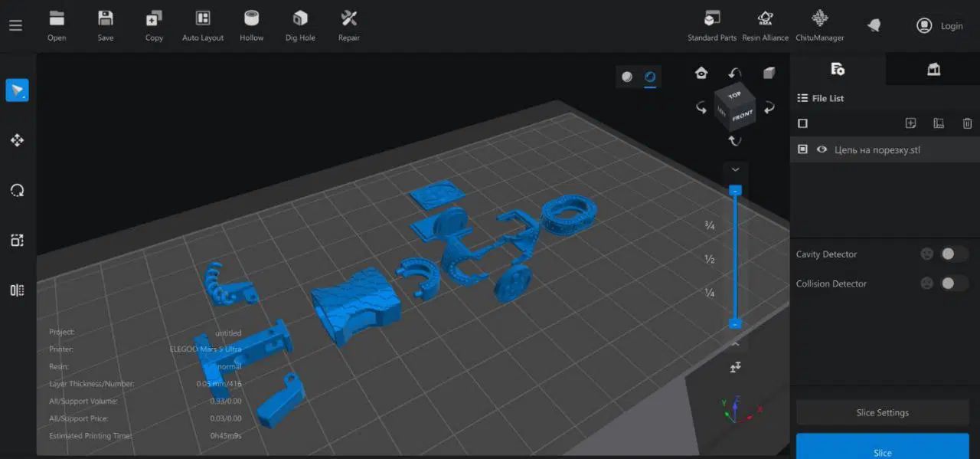Click the bottom handle of layer slider

[736, 324]
